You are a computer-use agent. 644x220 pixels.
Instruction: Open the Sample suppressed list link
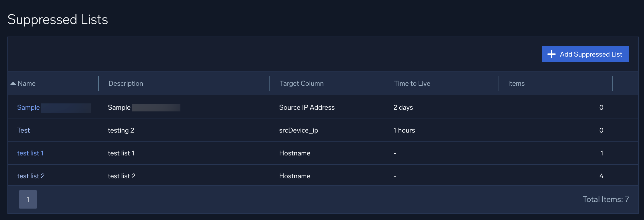(28, 107)
